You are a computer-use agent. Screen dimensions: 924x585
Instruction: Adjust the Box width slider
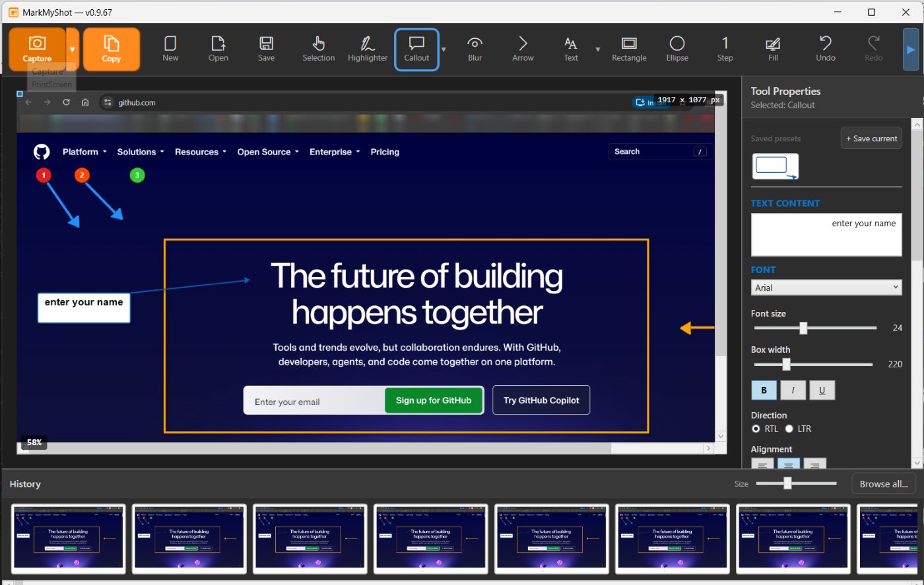[786, 364]
